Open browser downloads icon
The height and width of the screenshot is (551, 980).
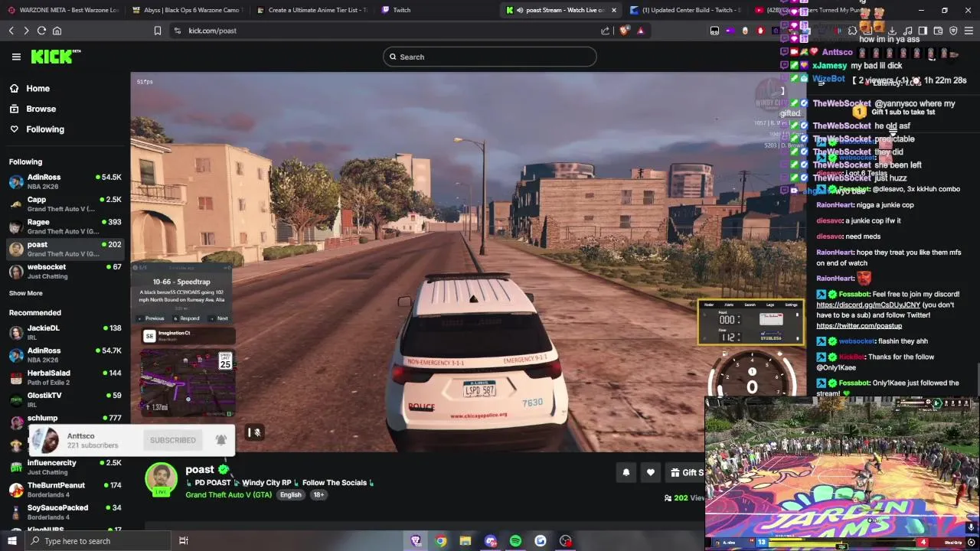(x=892, y=31)
